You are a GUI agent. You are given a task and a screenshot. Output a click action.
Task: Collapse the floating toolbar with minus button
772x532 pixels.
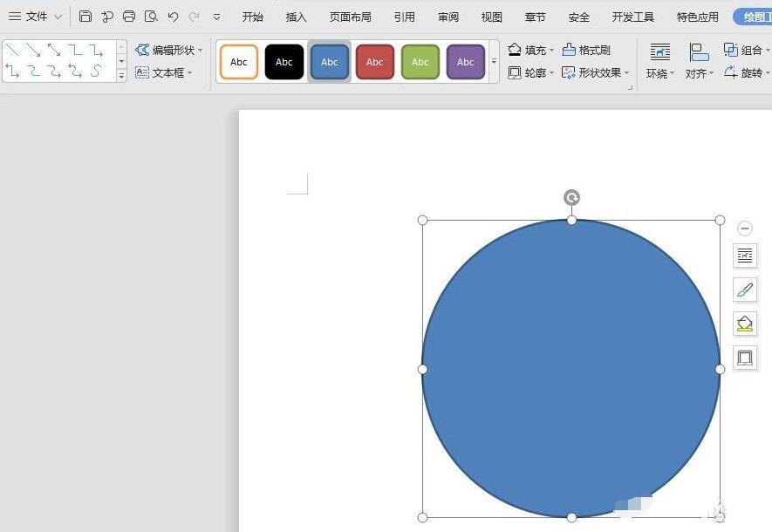745,228
